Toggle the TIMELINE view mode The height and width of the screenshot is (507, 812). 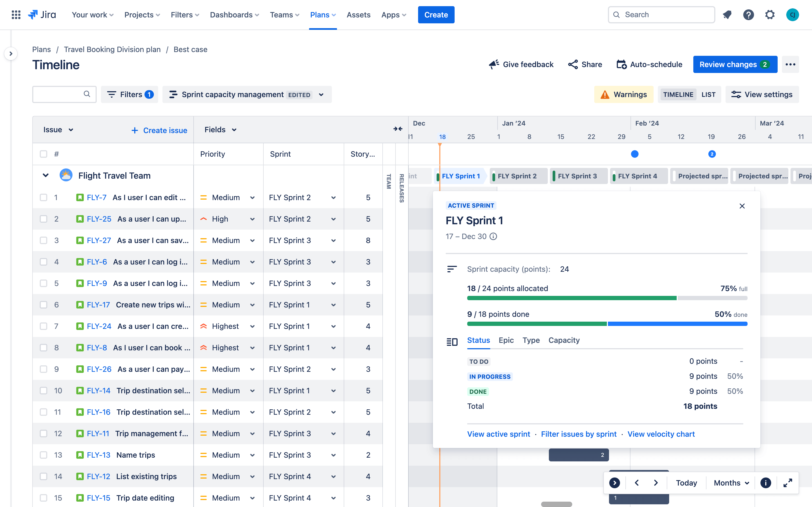[678, 94]
